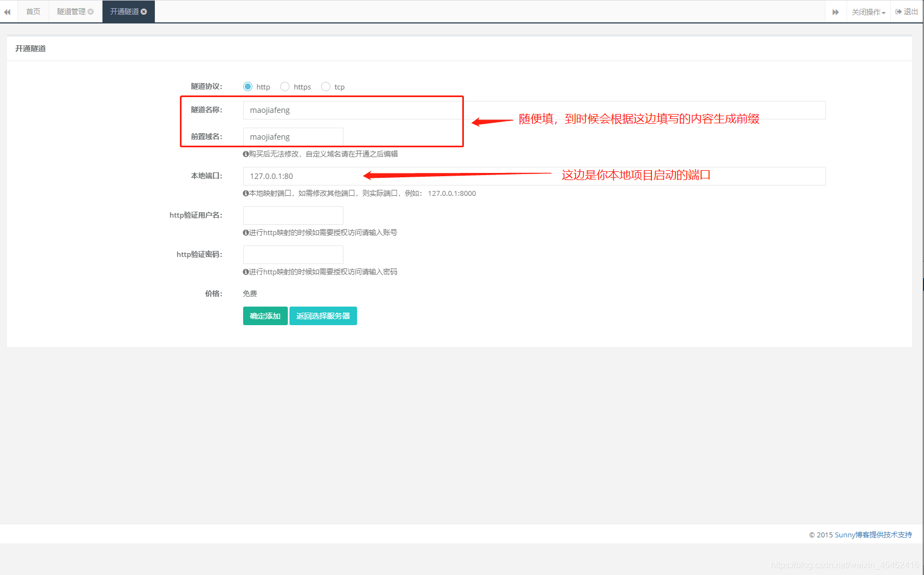Screen dimensions: 924x575
Task: Switch to the 首页 tab
Action: pyautogui.click(x=33, y=11)
